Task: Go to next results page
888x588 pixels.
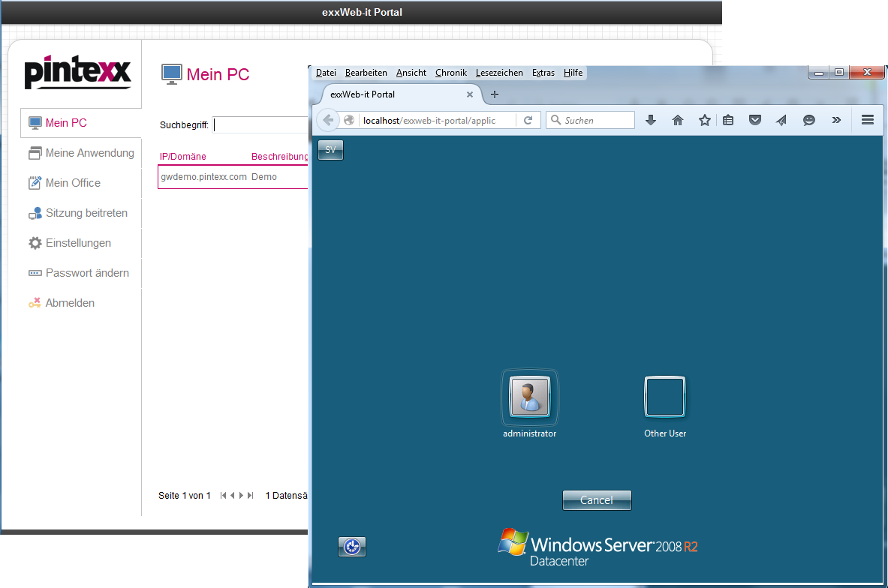Action: [241, 495]
